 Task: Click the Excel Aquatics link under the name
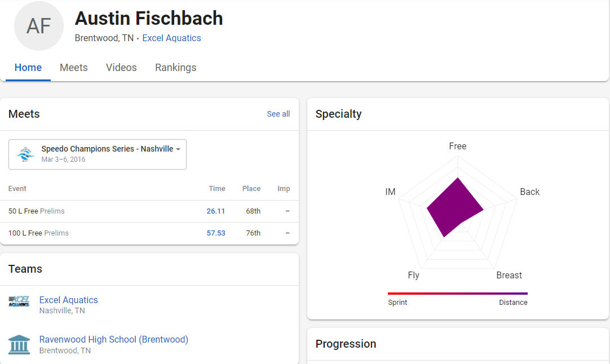171,38
